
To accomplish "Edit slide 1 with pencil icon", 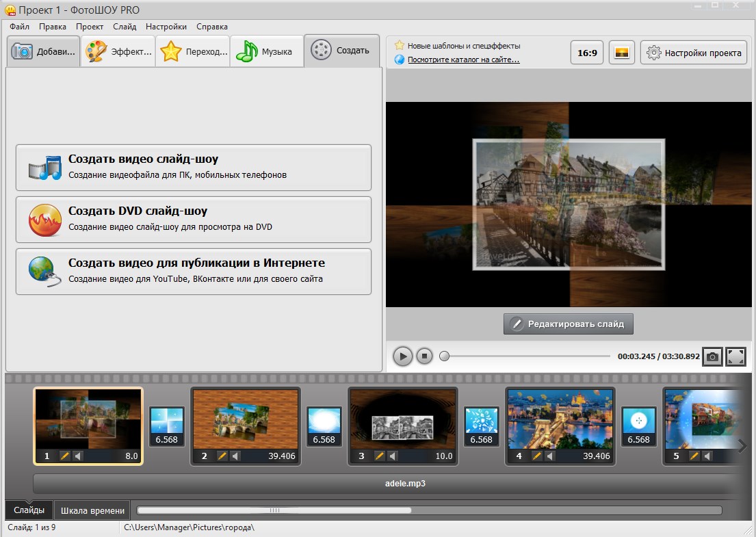I will (x=64, y=456).
